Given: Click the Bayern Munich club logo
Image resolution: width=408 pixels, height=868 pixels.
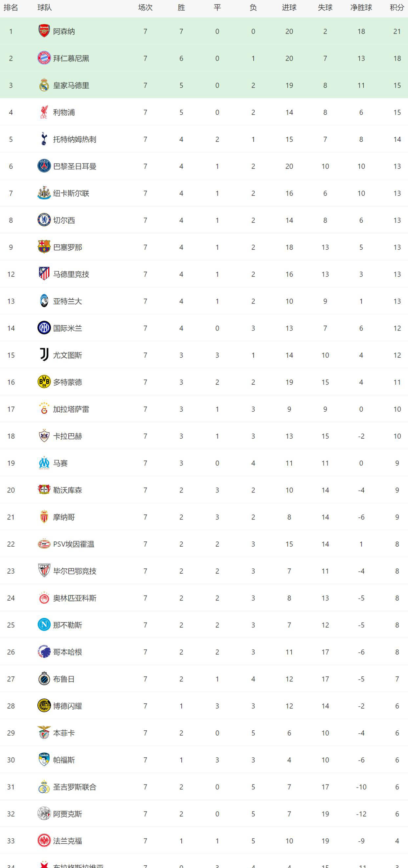Looking at the screenshot, I should coord(44,58).
